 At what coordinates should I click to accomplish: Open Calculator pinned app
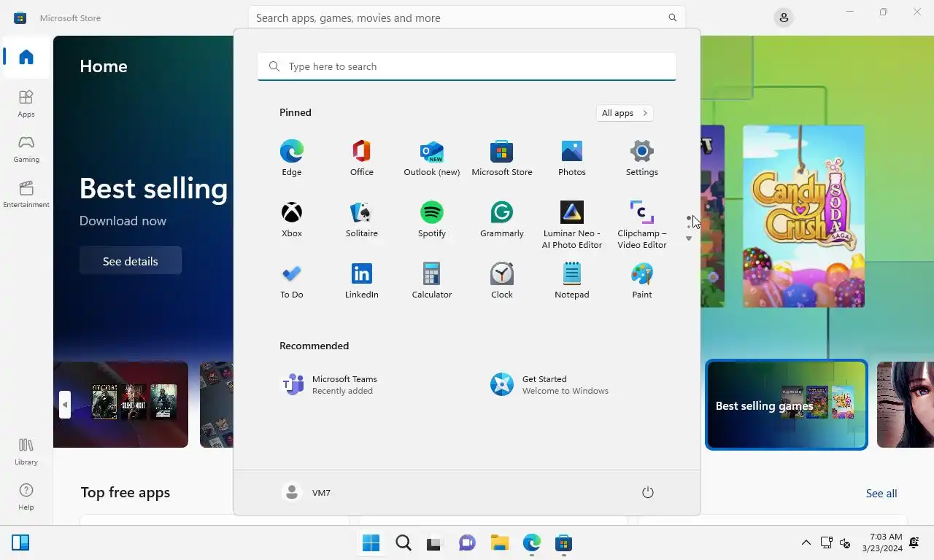[x=432, y=280]
